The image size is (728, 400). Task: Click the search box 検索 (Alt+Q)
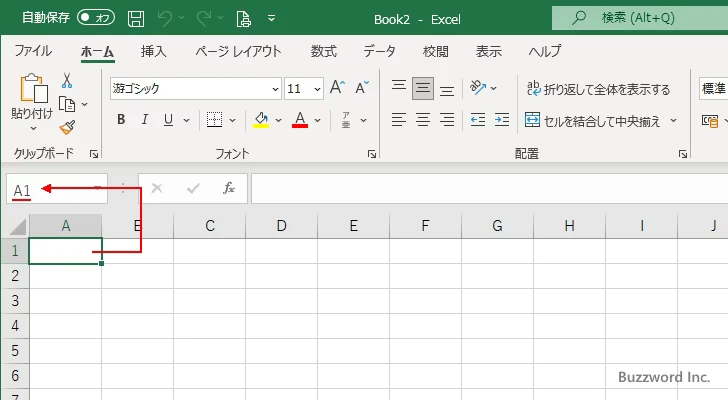coord(640,18)
